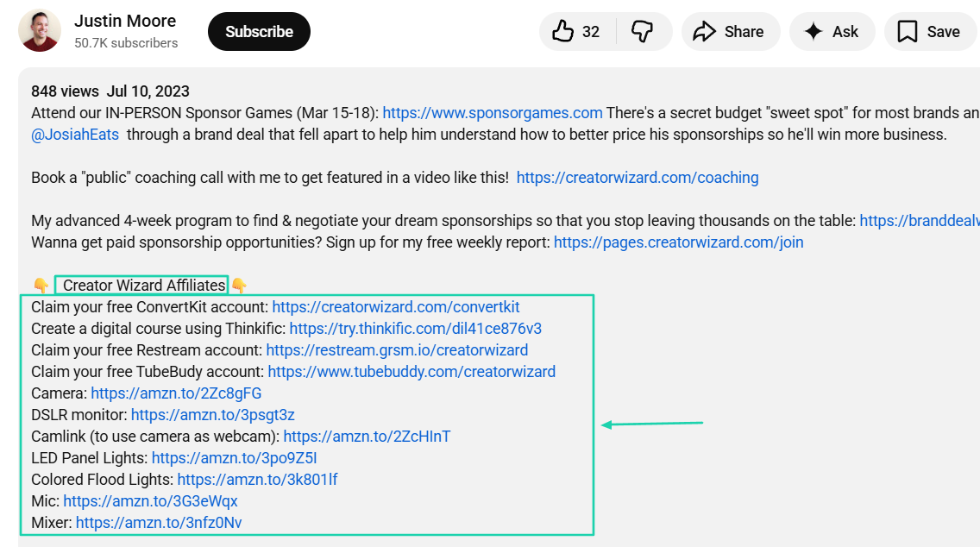Image resolution: width=980 pixels, height=547 pixels.
Task: Open the Mixer Amazon link
Action: 159,523
